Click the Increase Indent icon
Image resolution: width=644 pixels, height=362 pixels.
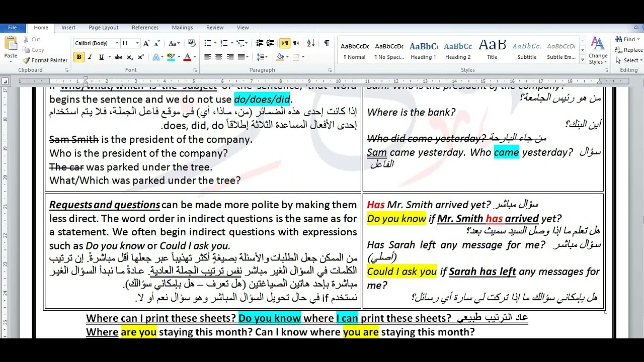pyautogui.click(x=271, y=43)
